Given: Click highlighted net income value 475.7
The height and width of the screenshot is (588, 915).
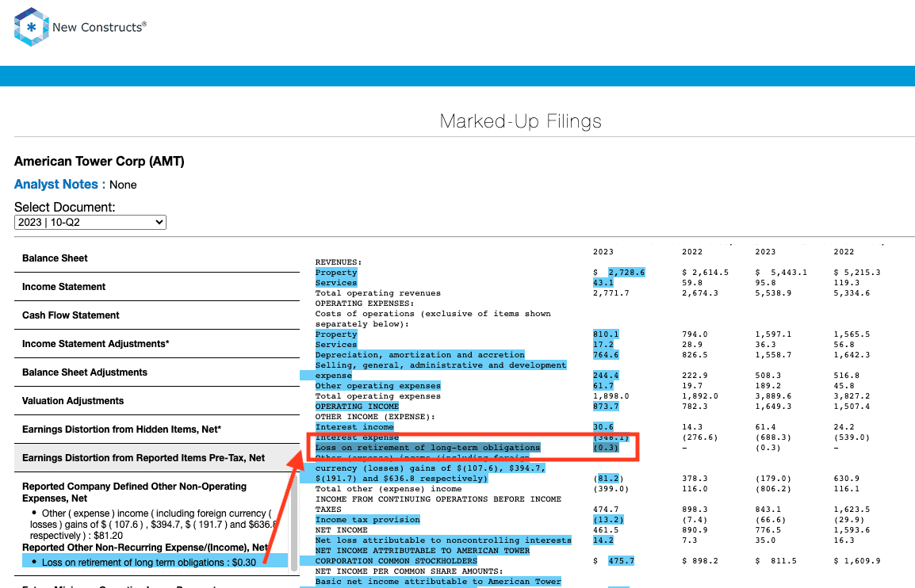Looking at the screenshot, I should [x=621, y=560].
